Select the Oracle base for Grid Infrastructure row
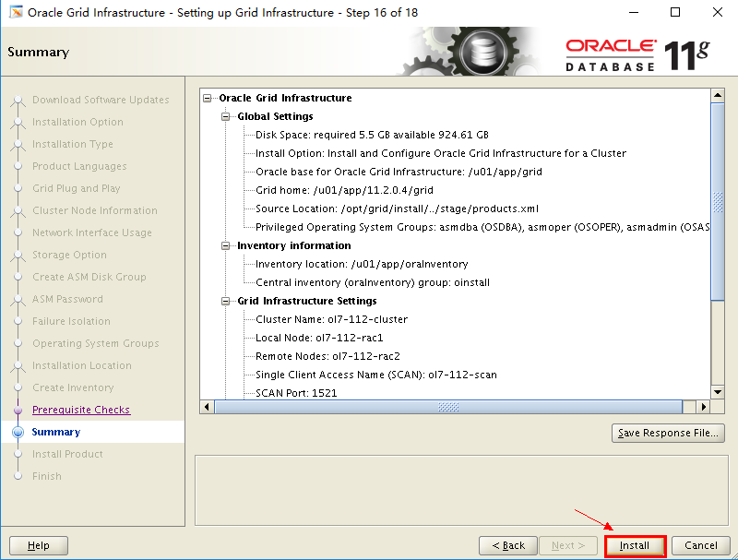The image size is (738, 560). click(x=399, y=172)
